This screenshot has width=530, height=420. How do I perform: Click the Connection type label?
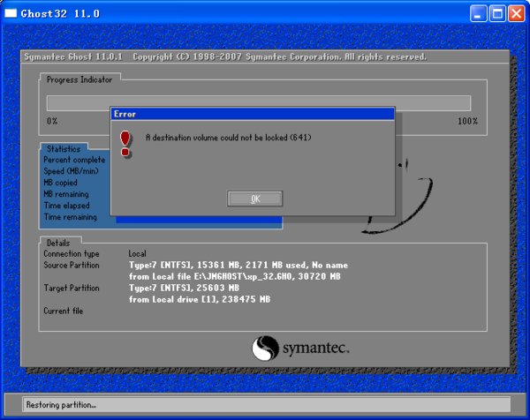click(72, 253)
